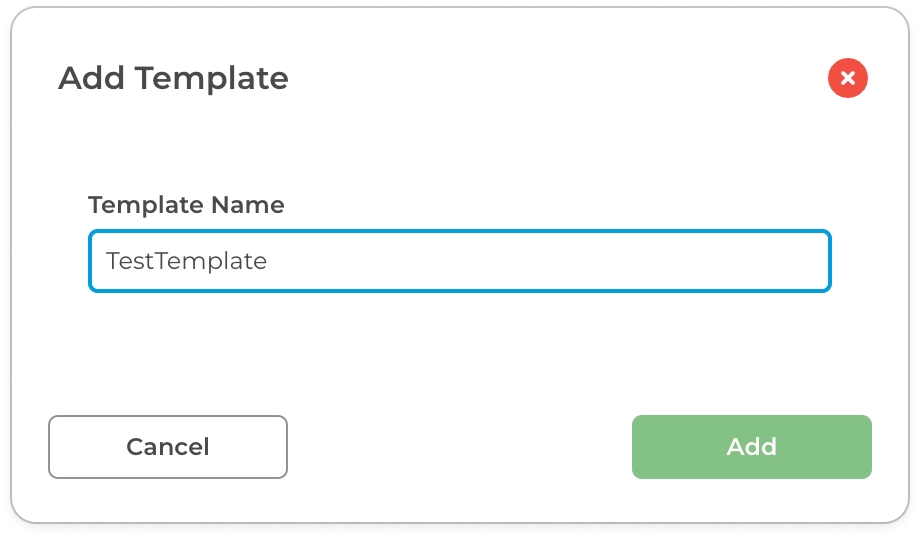Hit the close icon beside Add Template
The image size is (920, 538).
847,78
